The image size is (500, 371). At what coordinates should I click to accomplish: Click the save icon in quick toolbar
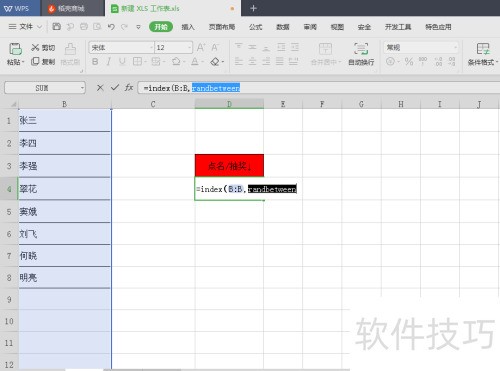tap(57, 27)
